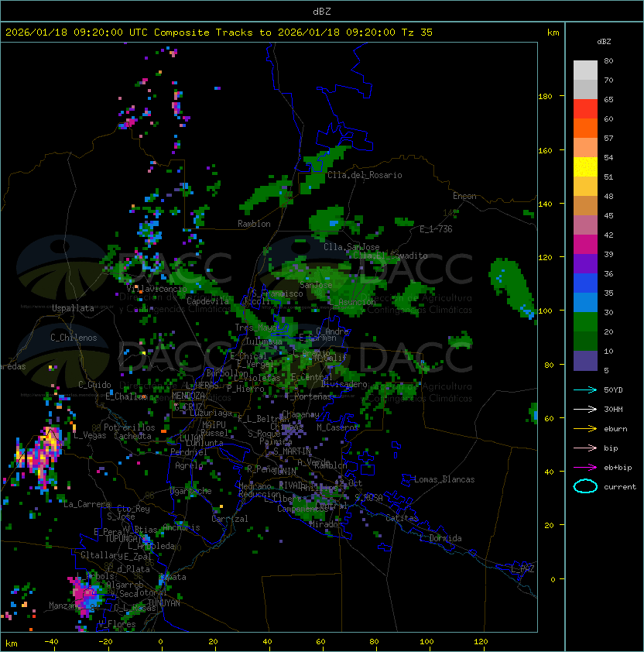The width and height of the screenshot is (644, 652).
Task: Click the E_1-736 label
Action: [x=436, y=229]
